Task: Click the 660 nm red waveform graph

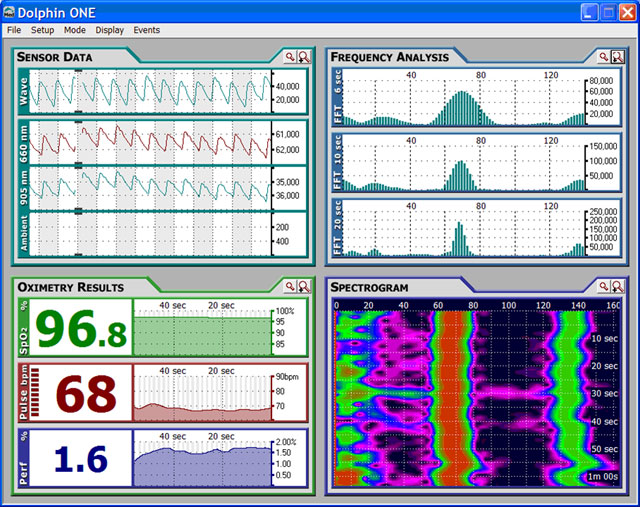Action: point(150,142)
